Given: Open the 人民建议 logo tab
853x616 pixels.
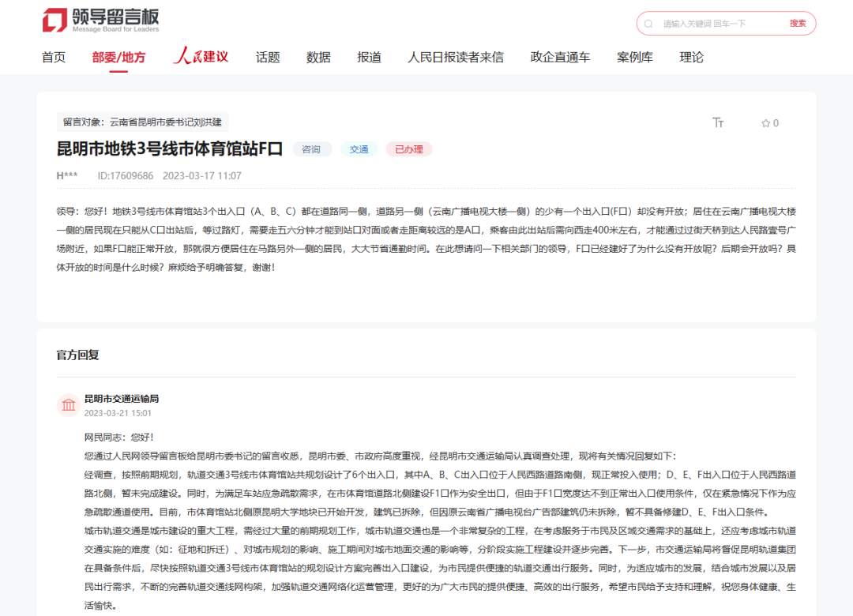Looking at the screenshot, I should pos(201,57).
